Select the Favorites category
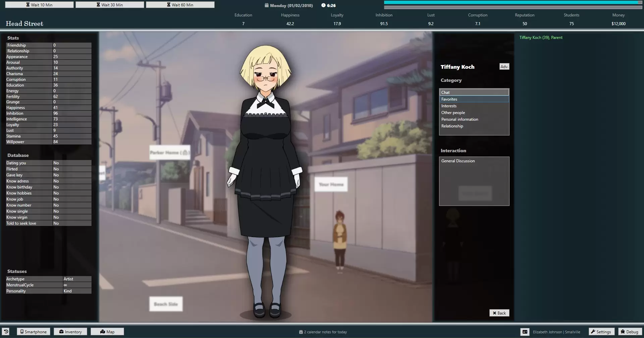The height and width of the screenshot is (338, 644). pyautogui.click(x=474, y=99)
